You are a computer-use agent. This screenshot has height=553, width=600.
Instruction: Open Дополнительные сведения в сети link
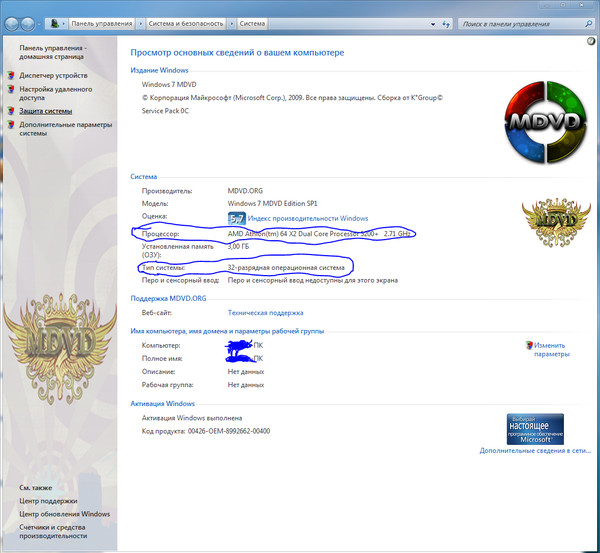(x=535, y=451)
